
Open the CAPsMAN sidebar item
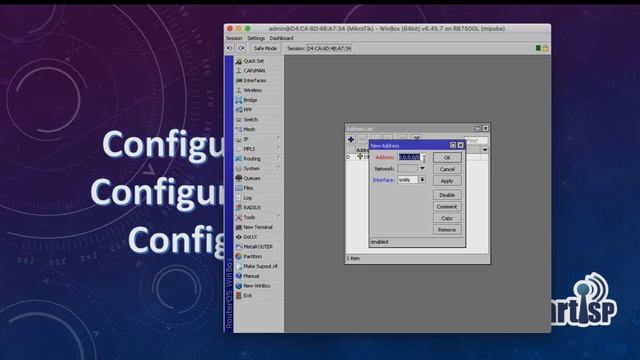259,71
